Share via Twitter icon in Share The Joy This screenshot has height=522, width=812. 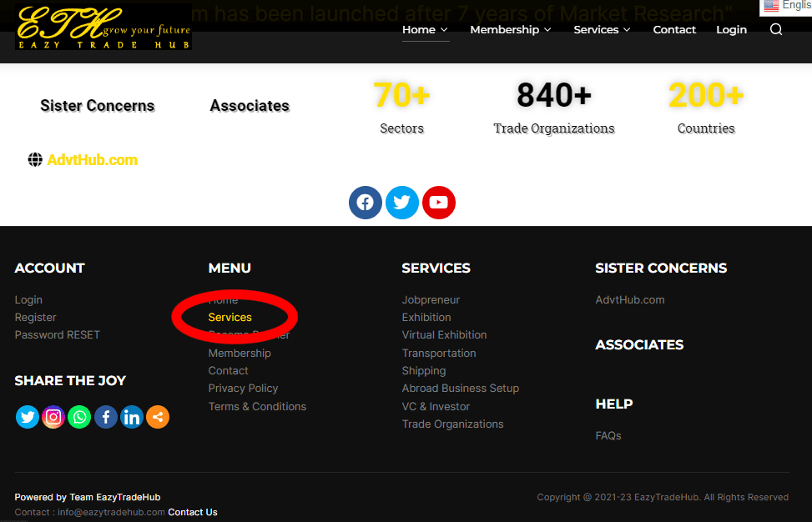[x=28, y=417]
